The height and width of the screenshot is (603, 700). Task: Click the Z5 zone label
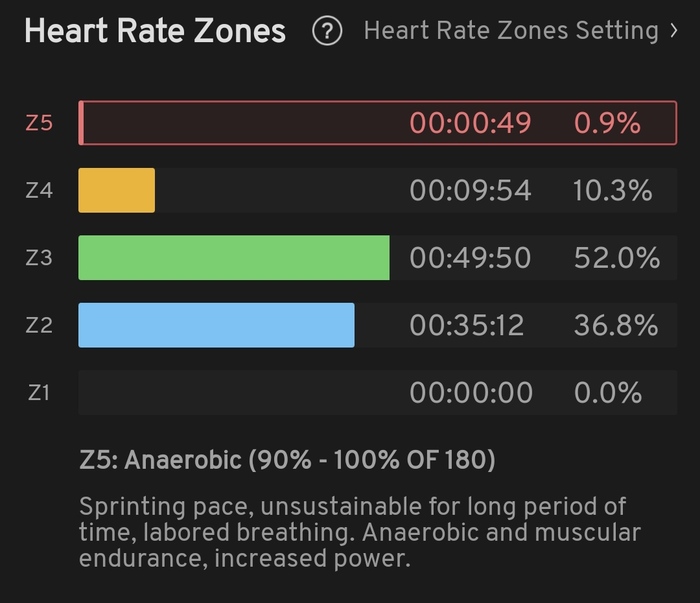point(38,124)
